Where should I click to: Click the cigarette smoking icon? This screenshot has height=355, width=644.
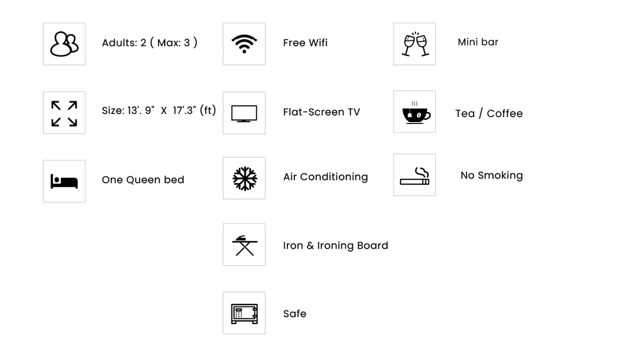point(414,176)
